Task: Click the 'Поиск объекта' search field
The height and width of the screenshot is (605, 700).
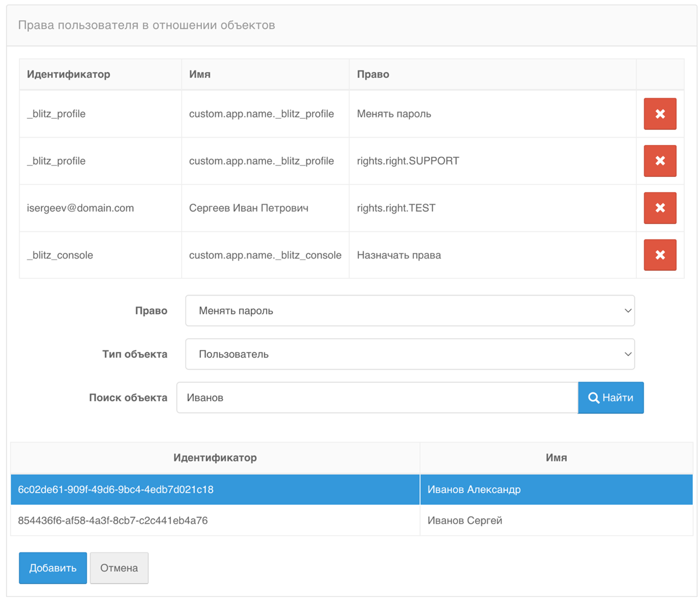Action: [377, 398]
